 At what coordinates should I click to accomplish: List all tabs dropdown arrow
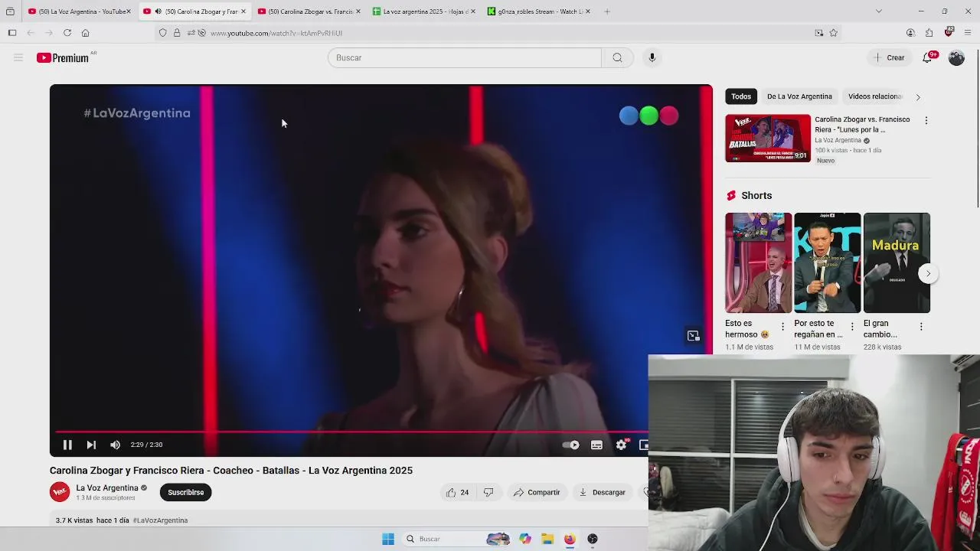click(878, 11)
